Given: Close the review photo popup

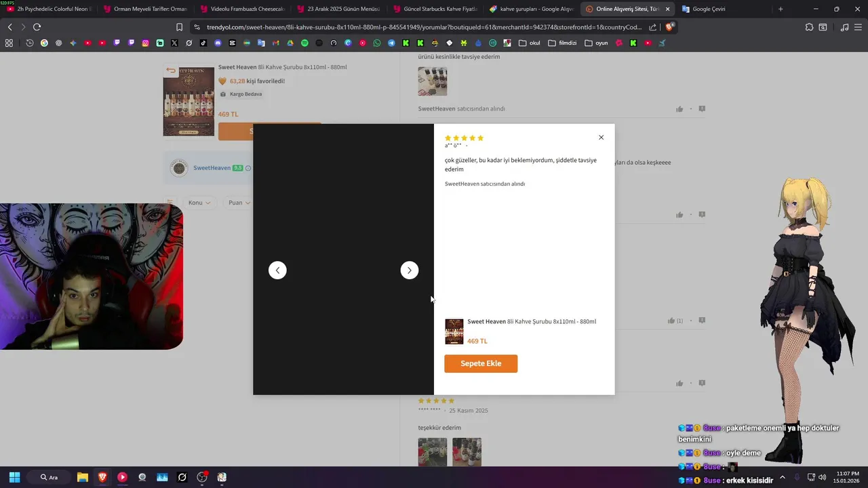Looking at the screenshot, I should pyautogui.click(x=601, y=138).
